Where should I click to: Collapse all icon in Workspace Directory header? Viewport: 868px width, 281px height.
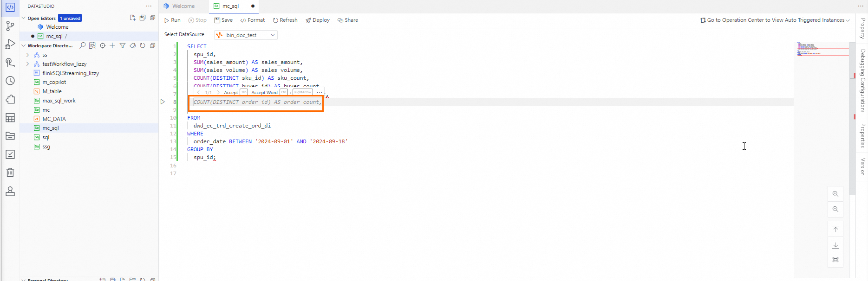coord(152,45)
